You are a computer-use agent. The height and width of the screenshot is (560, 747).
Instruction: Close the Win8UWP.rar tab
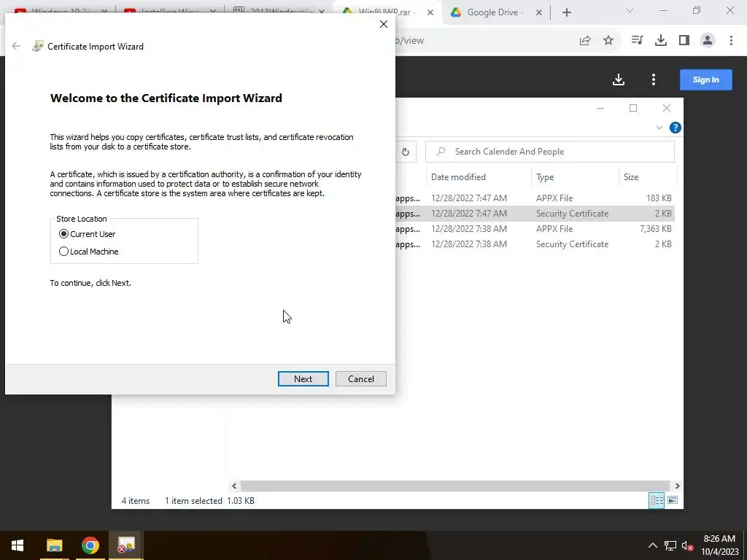click(x=430, y=12)
